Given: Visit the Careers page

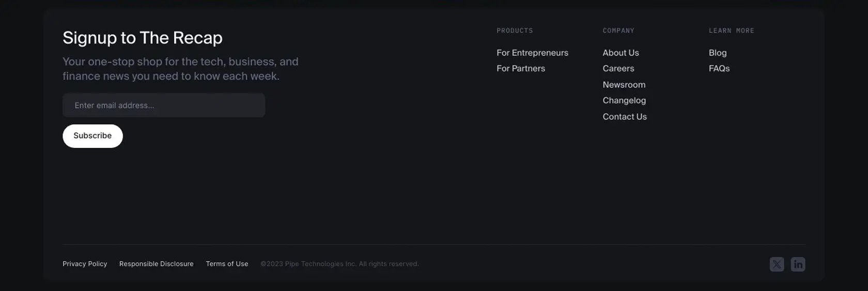Looking at the screenshot, I should [618, 68].
